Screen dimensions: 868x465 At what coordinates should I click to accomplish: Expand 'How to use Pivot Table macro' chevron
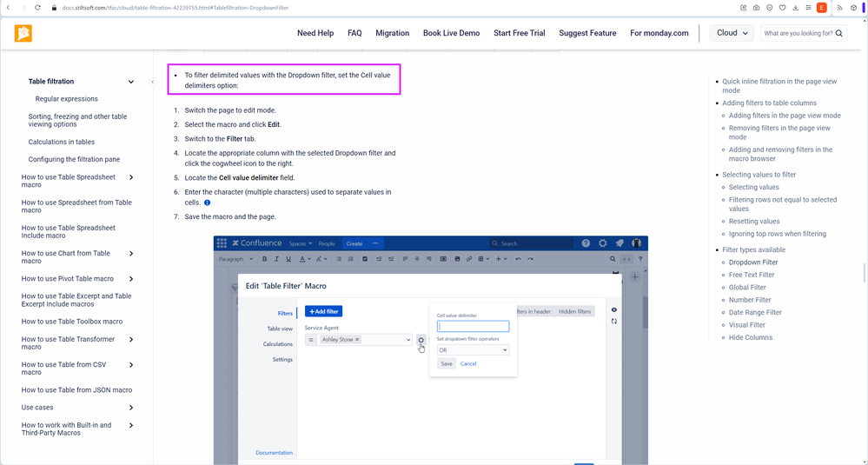pyautogui.click(x=131, y=279)
